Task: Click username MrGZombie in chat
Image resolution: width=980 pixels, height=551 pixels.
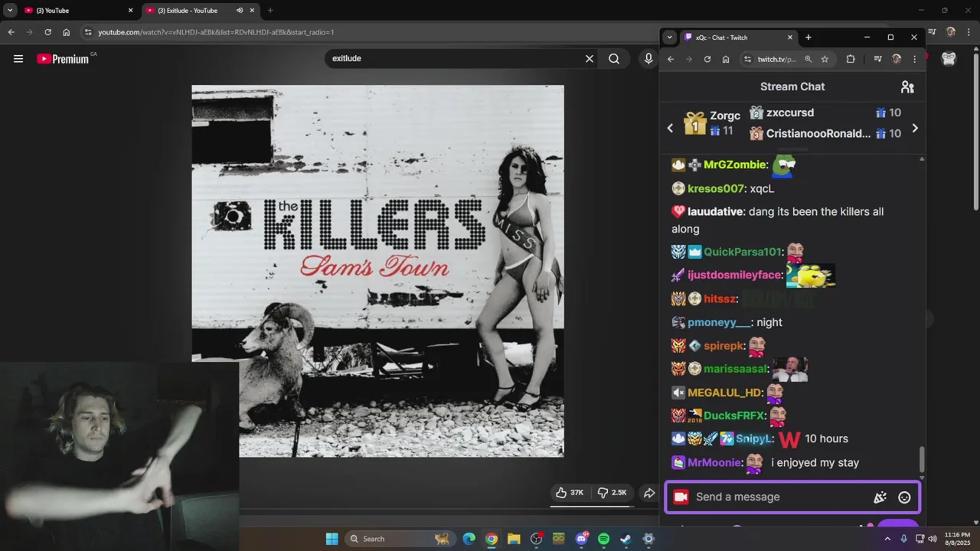Action: (x=734, y=165)
